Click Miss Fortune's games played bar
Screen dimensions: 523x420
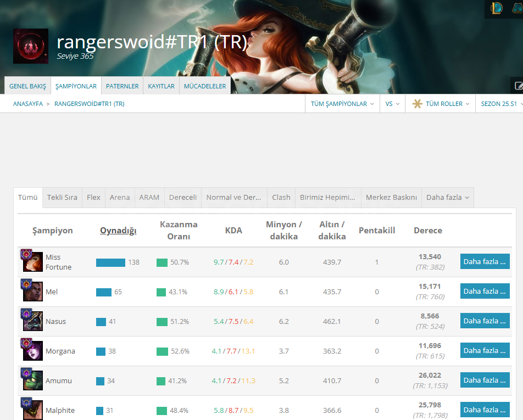(x=111, y=262)
